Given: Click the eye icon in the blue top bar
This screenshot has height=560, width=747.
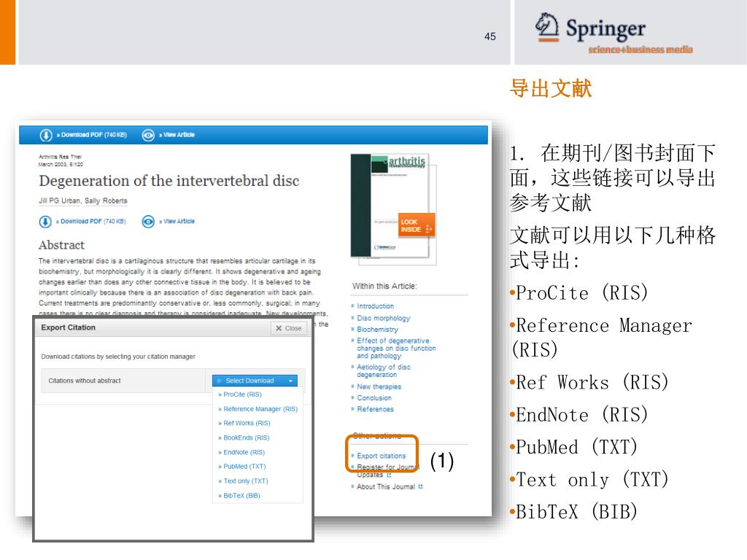Looking at the screenshot, I should point(148,135).
